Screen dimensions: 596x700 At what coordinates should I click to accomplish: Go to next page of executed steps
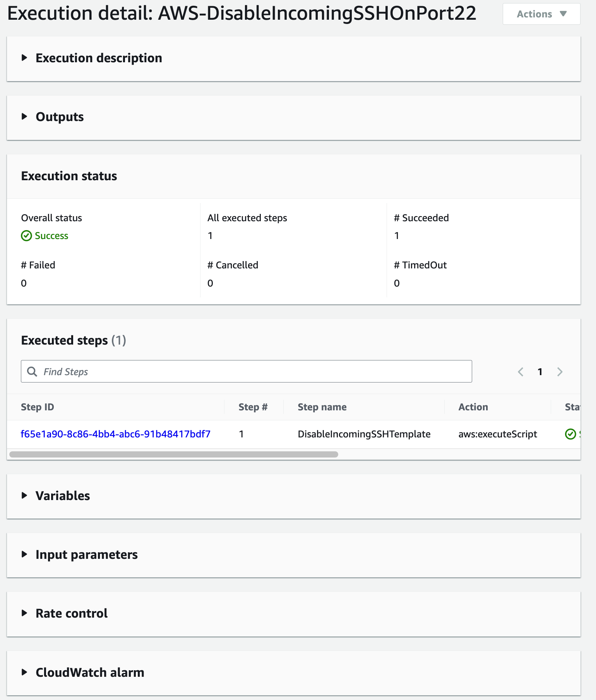click(x=560, y=372)
